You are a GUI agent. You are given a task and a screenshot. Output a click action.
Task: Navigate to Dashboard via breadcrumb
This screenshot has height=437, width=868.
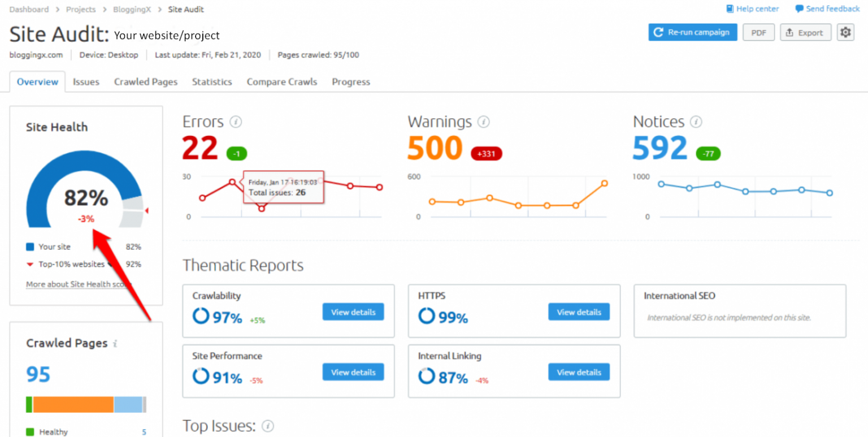29,9
